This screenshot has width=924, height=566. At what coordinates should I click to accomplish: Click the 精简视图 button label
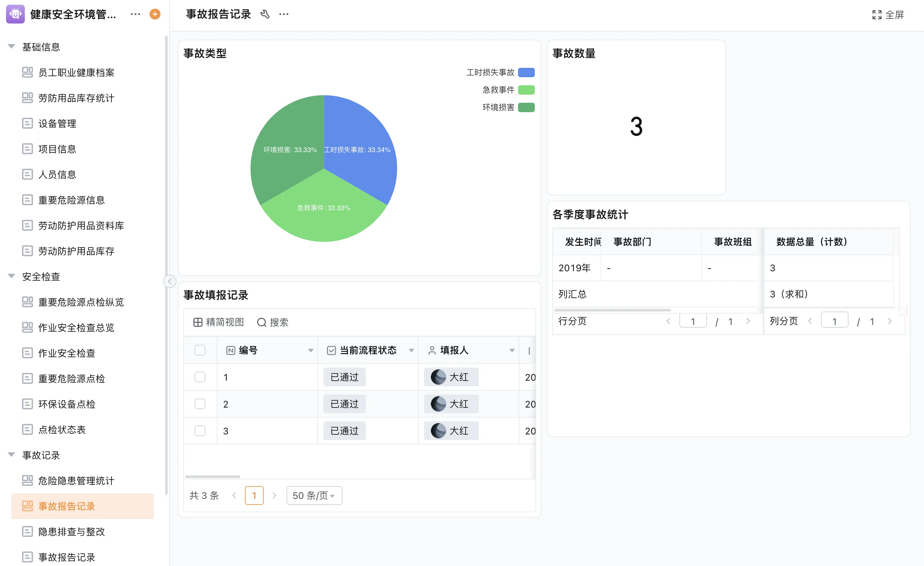coord(225,322)
